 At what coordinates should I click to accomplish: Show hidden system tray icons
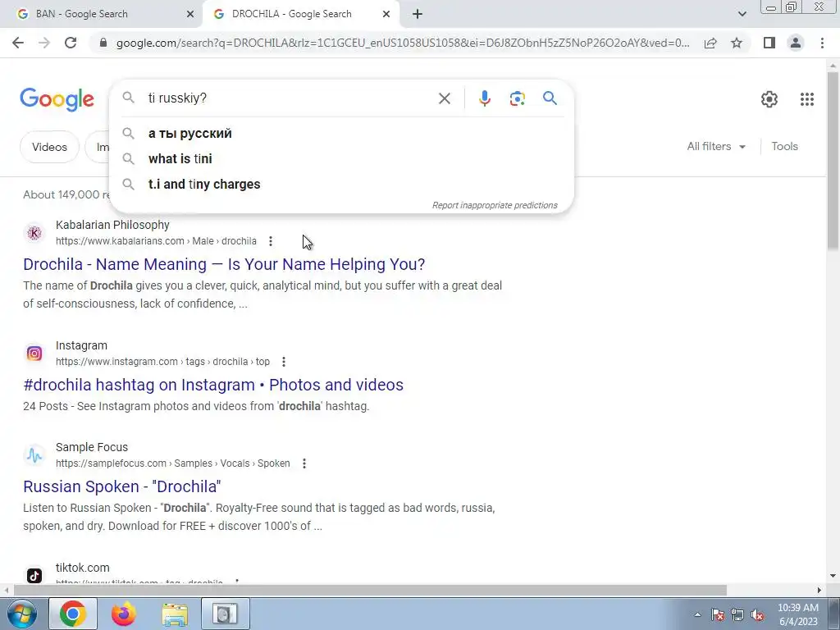click(697, 614)
